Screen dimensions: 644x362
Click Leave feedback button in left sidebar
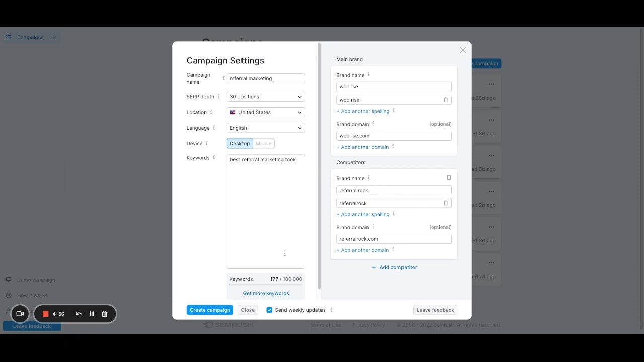[x=32, y=326]
